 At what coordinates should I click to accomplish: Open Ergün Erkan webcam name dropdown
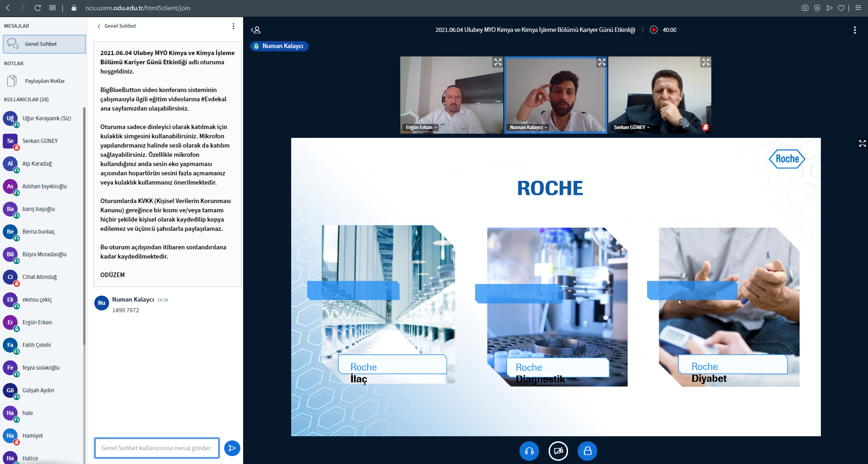(x=421, y=127)
